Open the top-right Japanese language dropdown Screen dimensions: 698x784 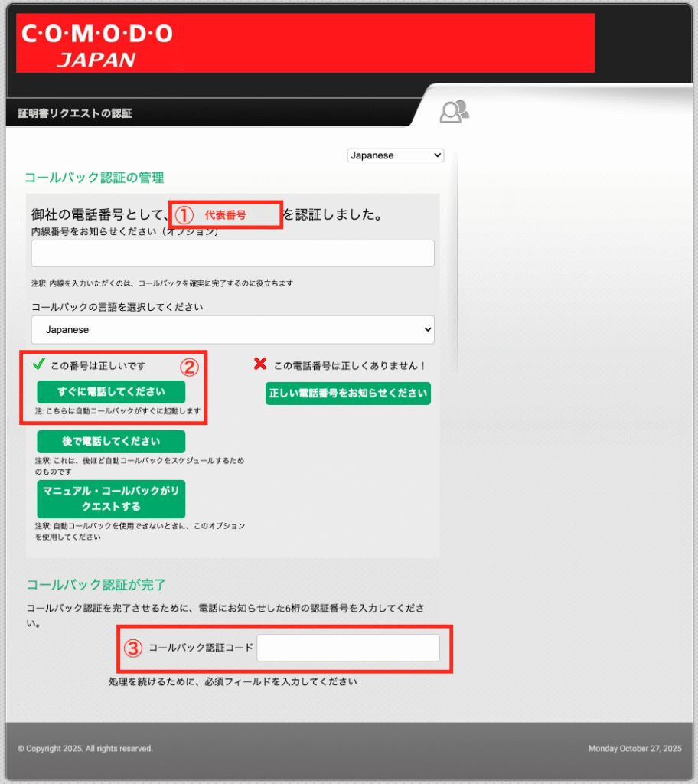395,155
